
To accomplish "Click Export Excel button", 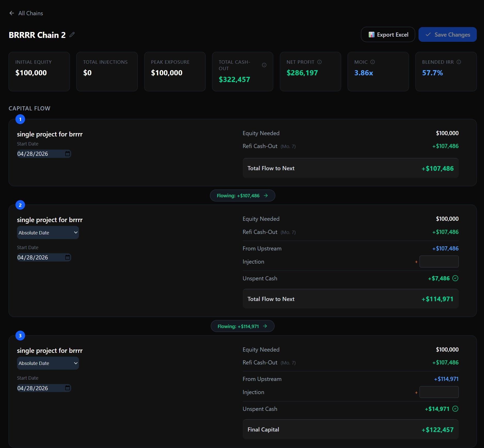I will click(x=388, y=35).
